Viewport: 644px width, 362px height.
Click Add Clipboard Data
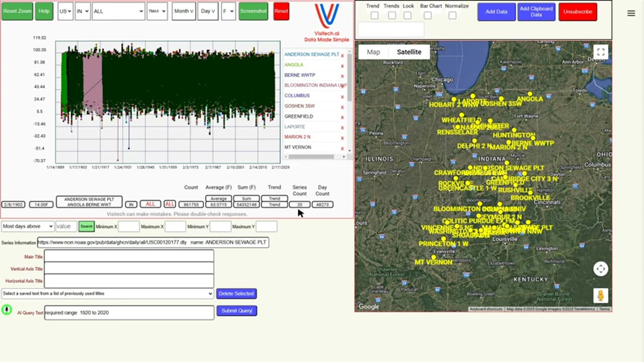[536, 12]
